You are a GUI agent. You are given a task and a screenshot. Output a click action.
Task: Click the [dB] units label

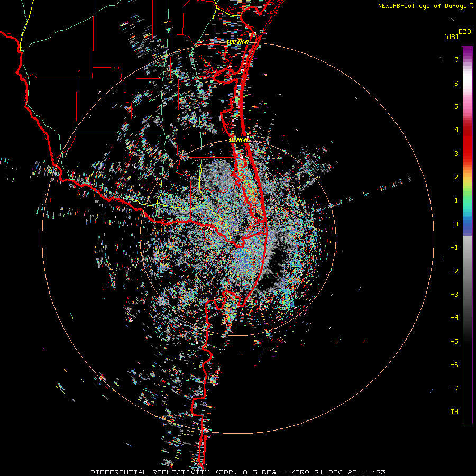452,36
